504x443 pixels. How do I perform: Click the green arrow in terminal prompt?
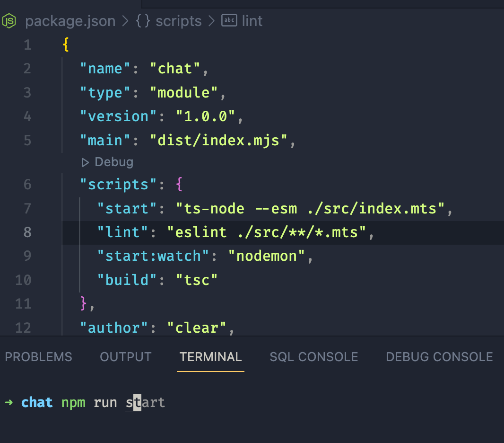[9, 402]
